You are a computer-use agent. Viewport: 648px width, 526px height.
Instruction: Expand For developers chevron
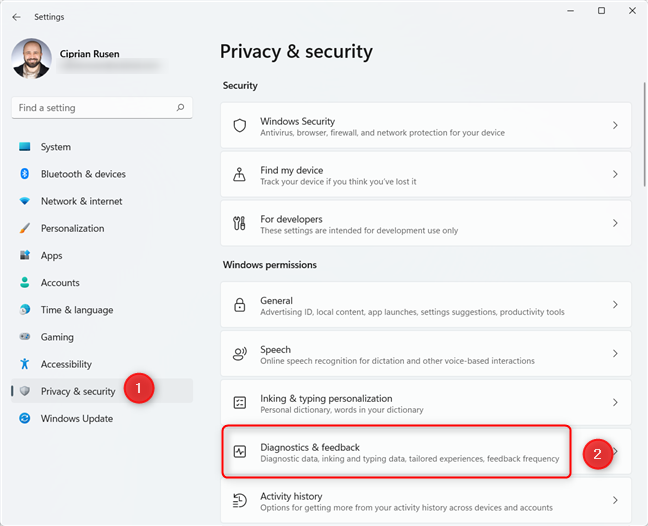615,223
